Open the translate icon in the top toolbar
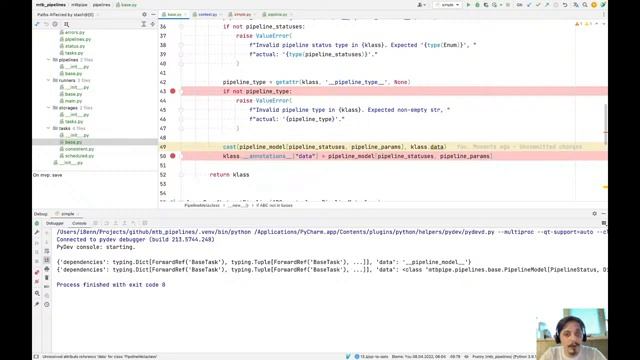Screen dimensions: 640x360 click(576, 5)
